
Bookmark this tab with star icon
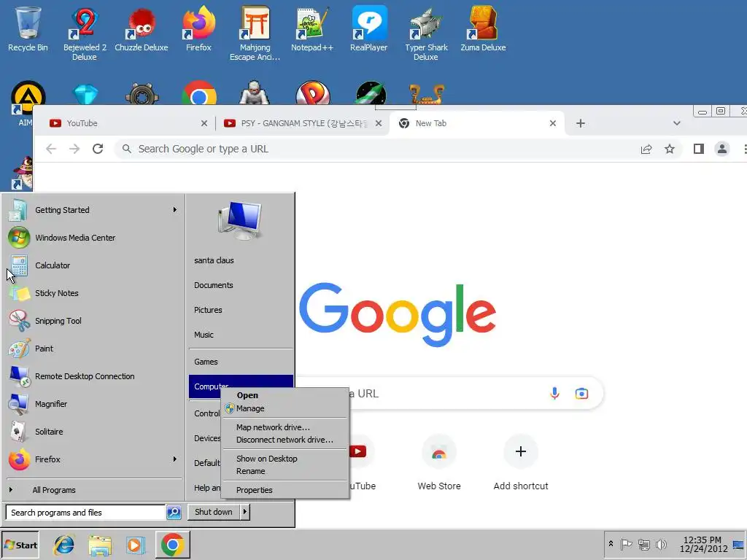tap(670, 149)
